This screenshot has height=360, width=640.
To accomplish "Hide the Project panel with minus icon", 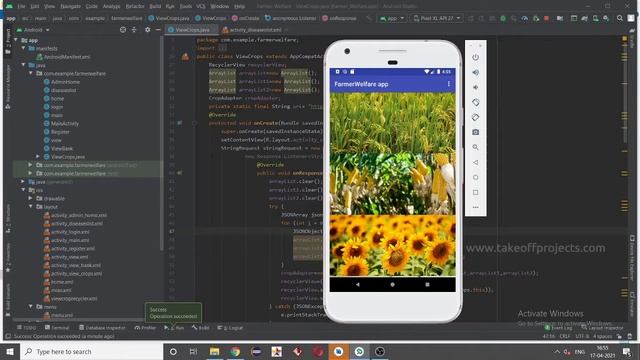I will point(158,30).
